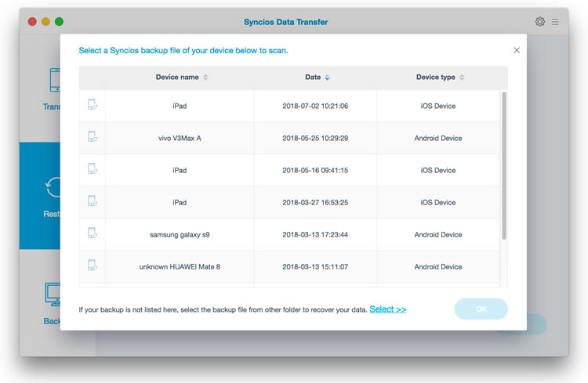This screenshot has height=383, width=588.
Task: Click iPad name in the 2018-05-16 row
Action: 180,171
